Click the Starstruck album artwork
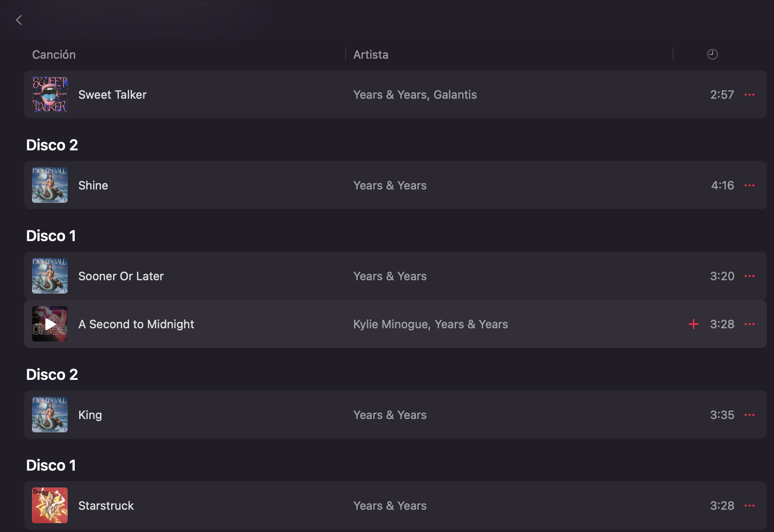This screenshot has width=774, height=532. [x=50, y=505]
